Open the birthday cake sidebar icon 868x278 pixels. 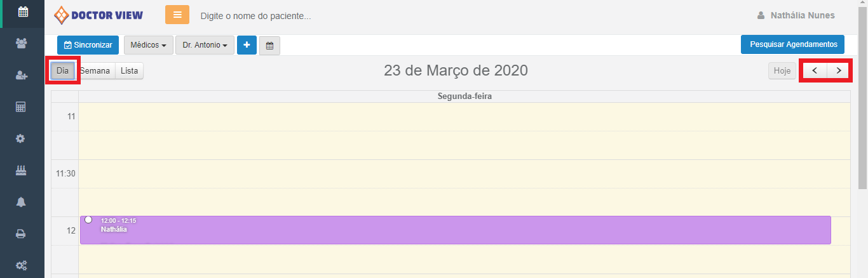pyautogui.click(x=22, y=170)
